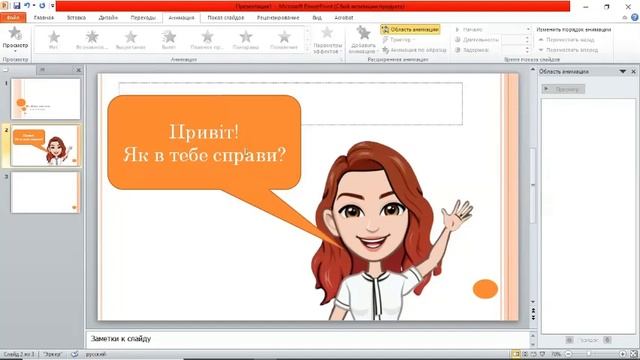Start Slide Show from status bar icon
This screenshot has height=360, width=640.
(x=542, y=354)
